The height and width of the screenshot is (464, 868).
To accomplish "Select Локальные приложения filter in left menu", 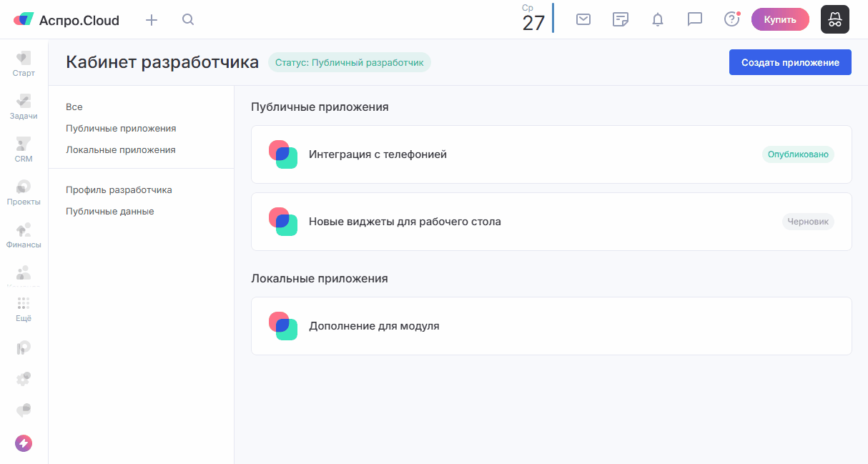I will coord(121,149).
